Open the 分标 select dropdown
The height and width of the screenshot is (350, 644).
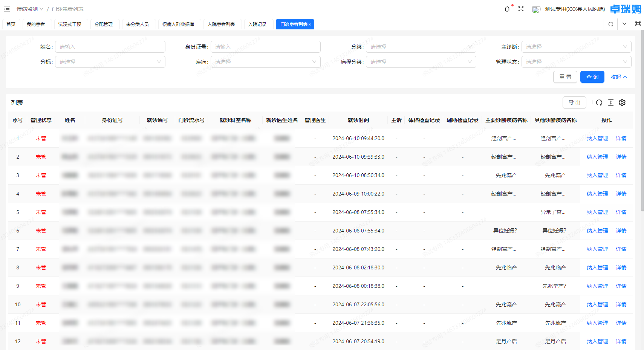coord(110,62)
